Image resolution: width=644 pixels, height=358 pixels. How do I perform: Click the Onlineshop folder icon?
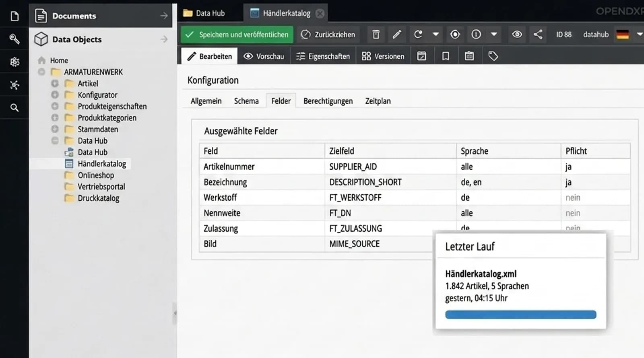69,175
